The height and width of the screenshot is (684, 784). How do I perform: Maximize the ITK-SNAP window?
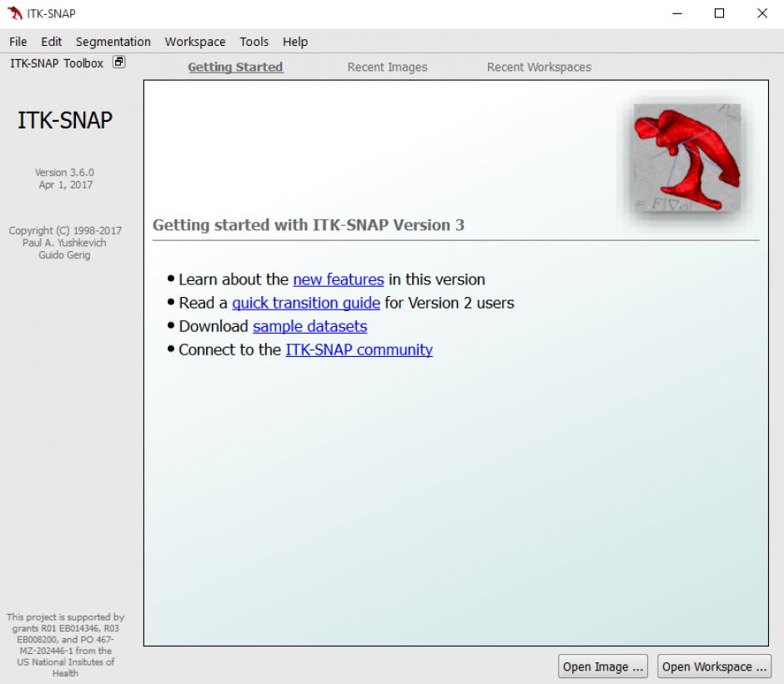point(719,13)
